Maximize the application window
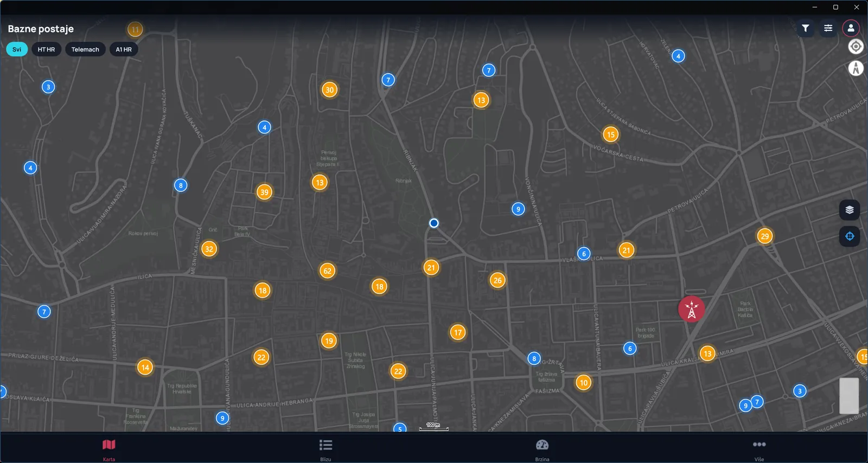Image resolution: width=868 pixels, height=463 pixels. coord(835,7)
